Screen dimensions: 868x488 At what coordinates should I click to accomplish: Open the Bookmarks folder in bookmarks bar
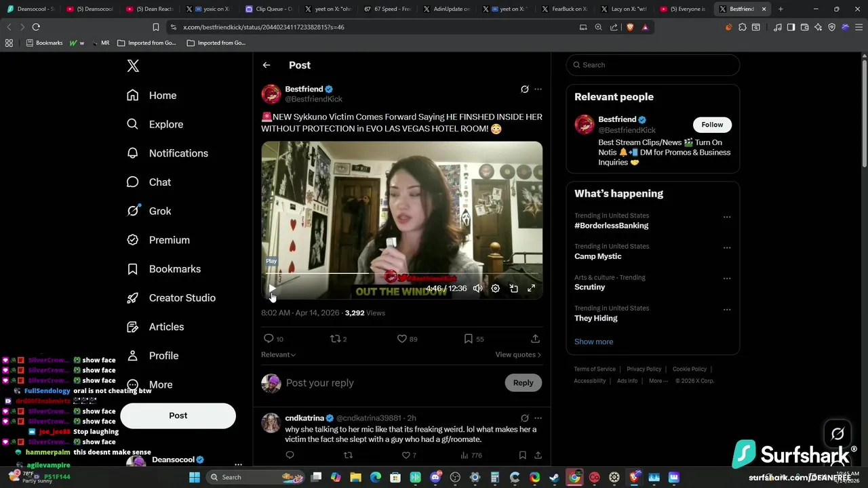coord(44,43)
